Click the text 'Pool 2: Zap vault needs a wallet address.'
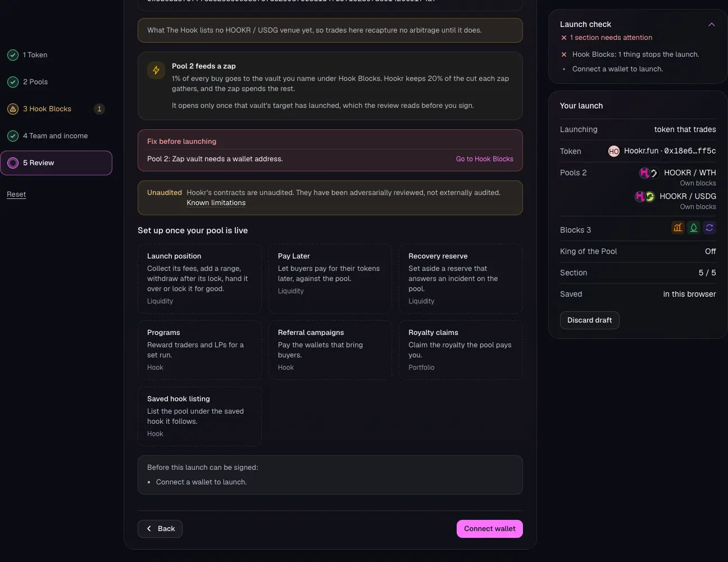 click(x=215, y=159)
